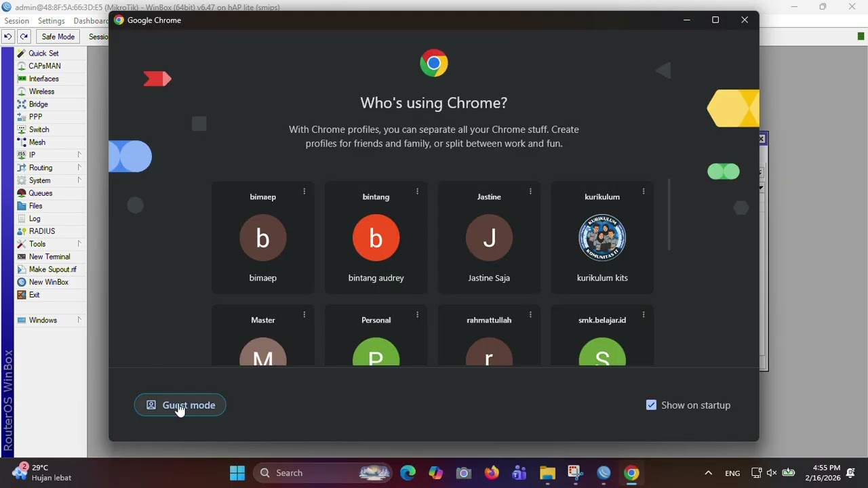Open Bridge in WinBox sidebar
The height and width of the screenshot is (488, 868).
click(x=38, y=104)
